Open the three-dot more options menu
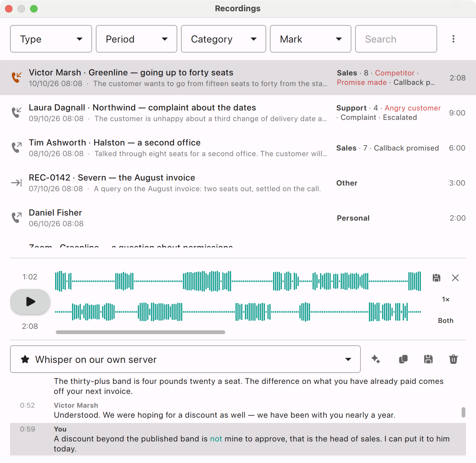Viewport: 476px width, 463px height. click(x=453, y=39)
